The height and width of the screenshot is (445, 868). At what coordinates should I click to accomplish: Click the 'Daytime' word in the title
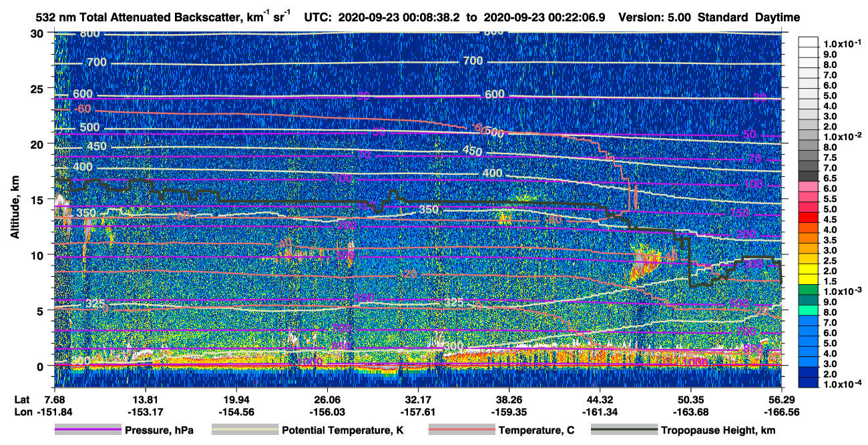779,18
